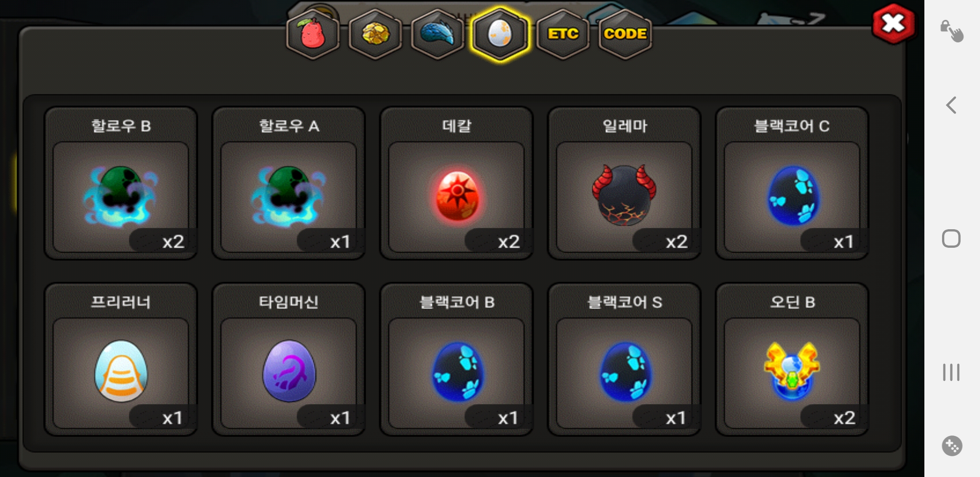Open the blue dragon scale tab
Viewport: 980px width, 477px height.
437,34
